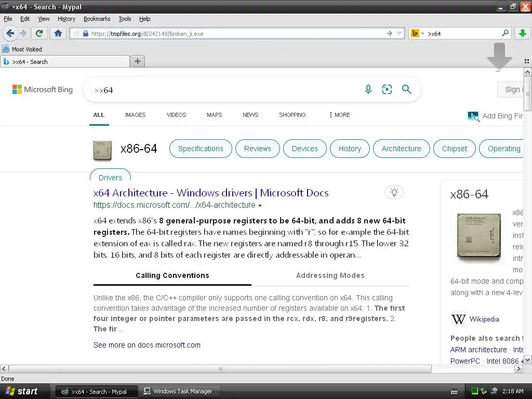Click the horizontal scrollbar right arrow

click(x=518, y=368)
